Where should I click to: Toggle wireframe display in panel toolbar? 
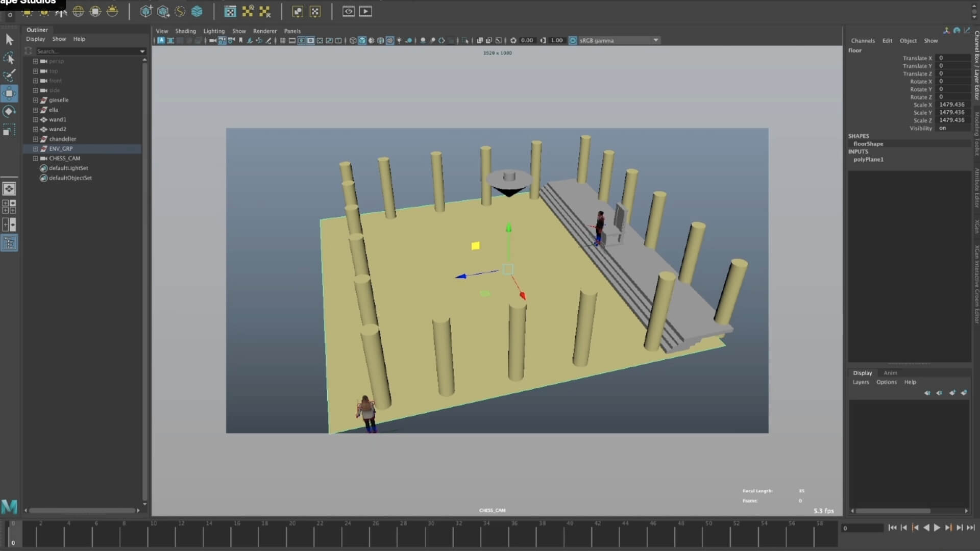pyautogui.click(x=353, y=40)
